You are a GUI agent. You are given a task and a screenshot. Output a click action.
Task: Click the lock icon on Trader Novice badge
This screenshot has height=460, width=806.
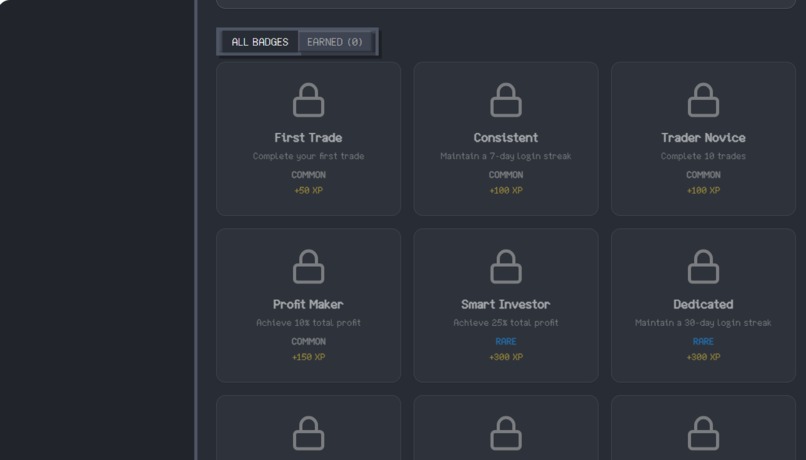[x=703, y=100]
